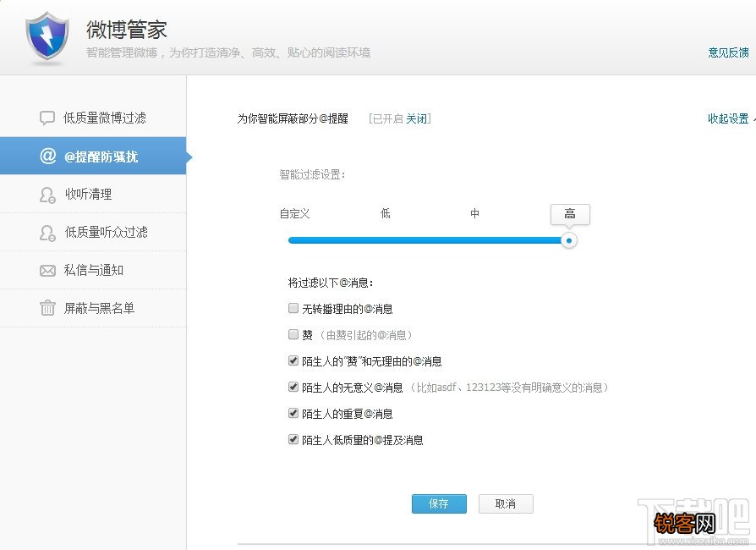The height and width of the screenshot is (550, 756).
Task: Toggle 陌生人低质量的@提及消息 checkbox
Action: (293, 439)
